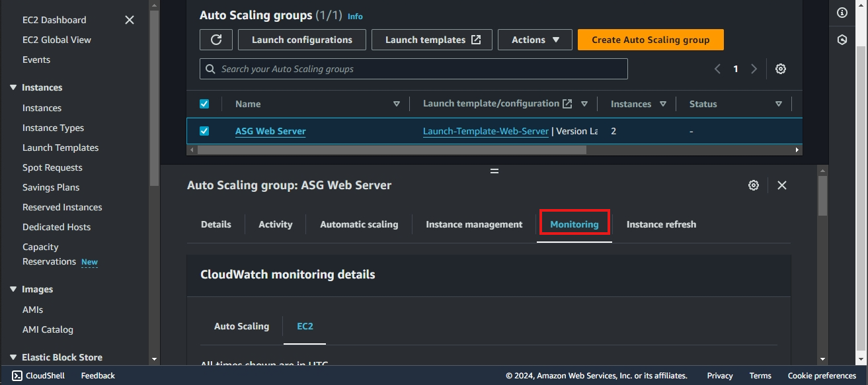Open the Automatic scaling tab
The height and width of the screenshot is (385, 868).
point(359,224)
